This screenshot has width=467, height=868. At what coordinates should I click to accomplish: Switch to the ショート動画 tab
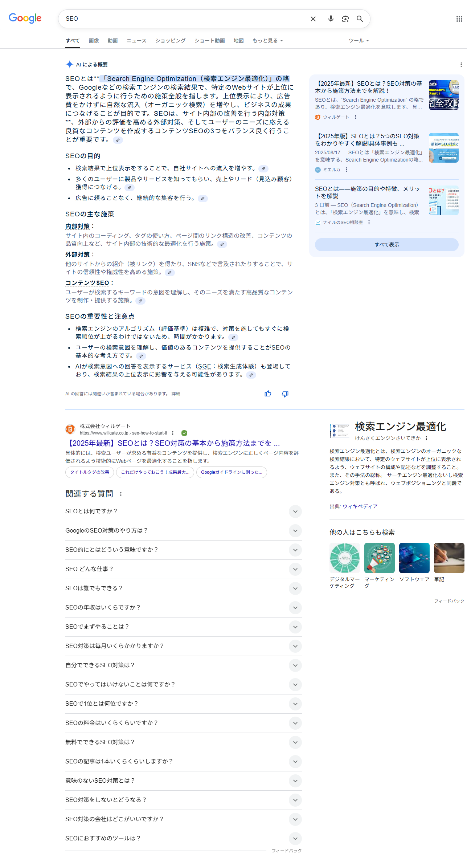pyautogui.click(x=209, y=41)
